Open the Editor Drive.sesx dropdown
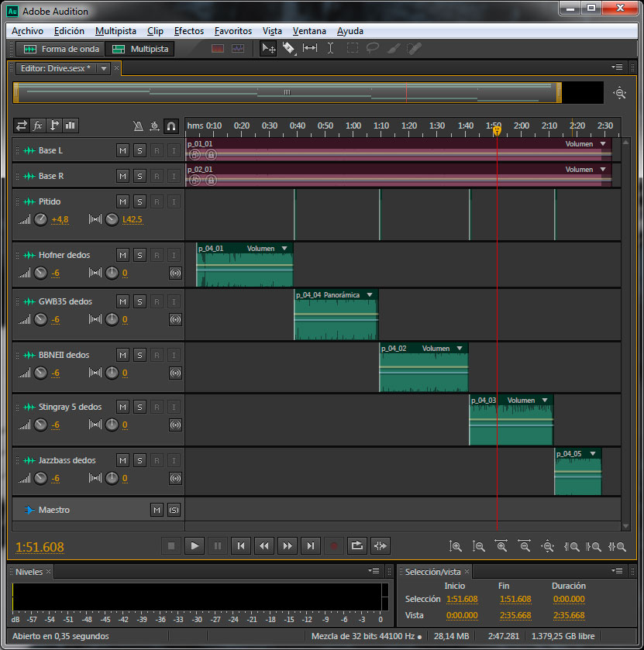Screen dimensions: 644x650 tap(104, 68)
